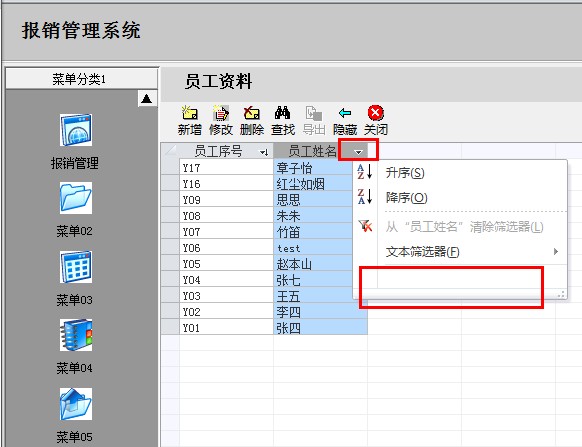Collapse sidebar using the black up-arrow button
The image size is (582, 447).
[x=147, y=99]
